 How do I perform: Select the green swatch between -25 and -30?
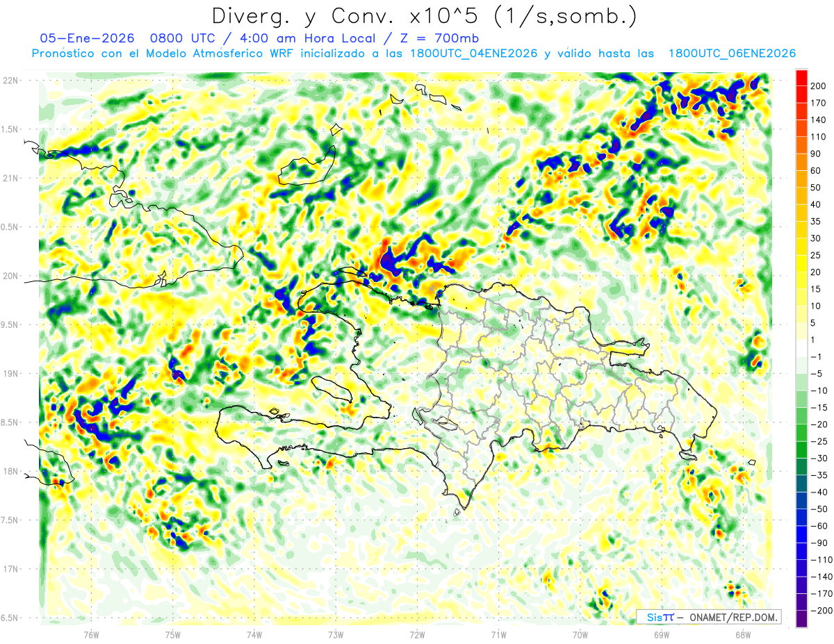coord(801,449)
